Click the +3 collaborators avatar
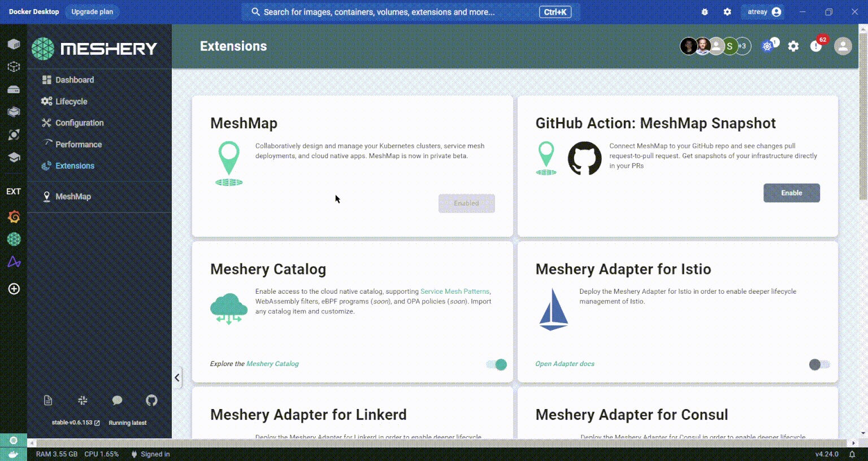This screenshot has width=868, height=461. 744,46
